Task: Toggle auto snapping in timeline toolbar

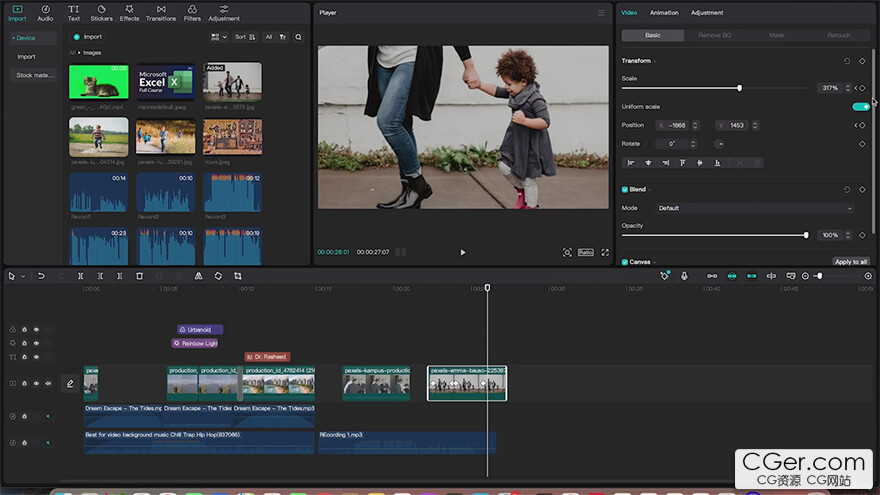Action: [732, 276]
